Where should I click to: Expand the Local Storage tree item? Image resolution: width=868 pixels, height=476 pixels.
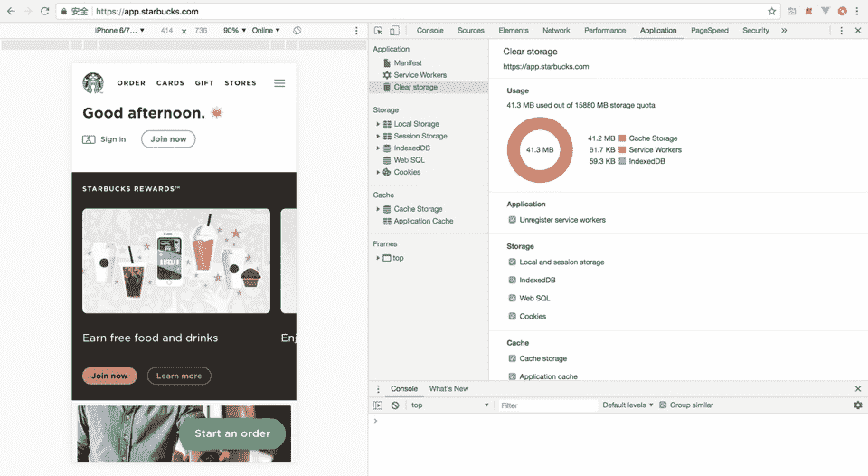coord(378,124)
